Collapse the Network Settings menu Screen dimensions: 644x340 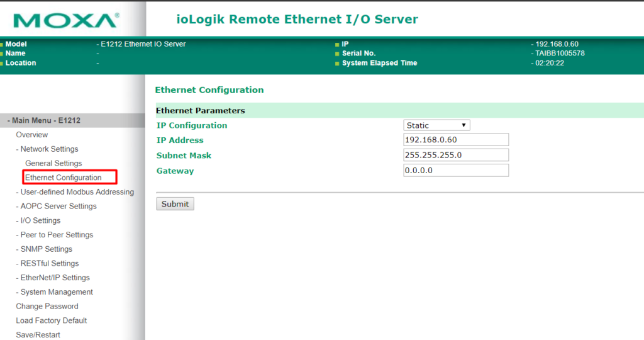coord(47,149)
